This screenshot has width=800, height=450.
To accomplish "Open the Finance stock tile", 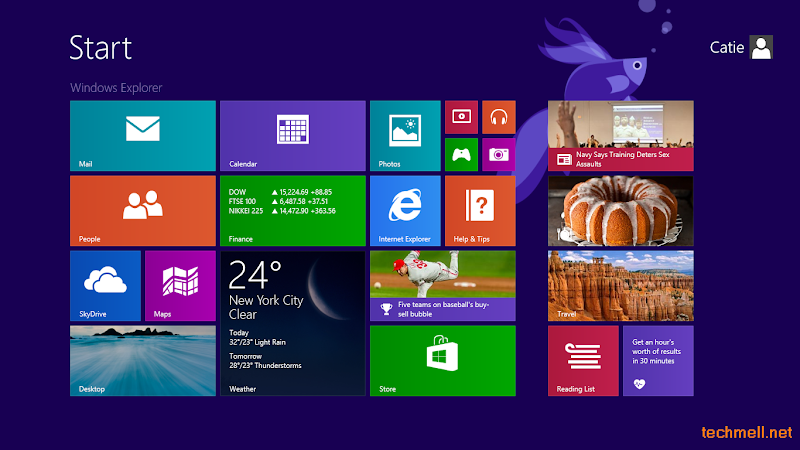I will tap(293, 211).
